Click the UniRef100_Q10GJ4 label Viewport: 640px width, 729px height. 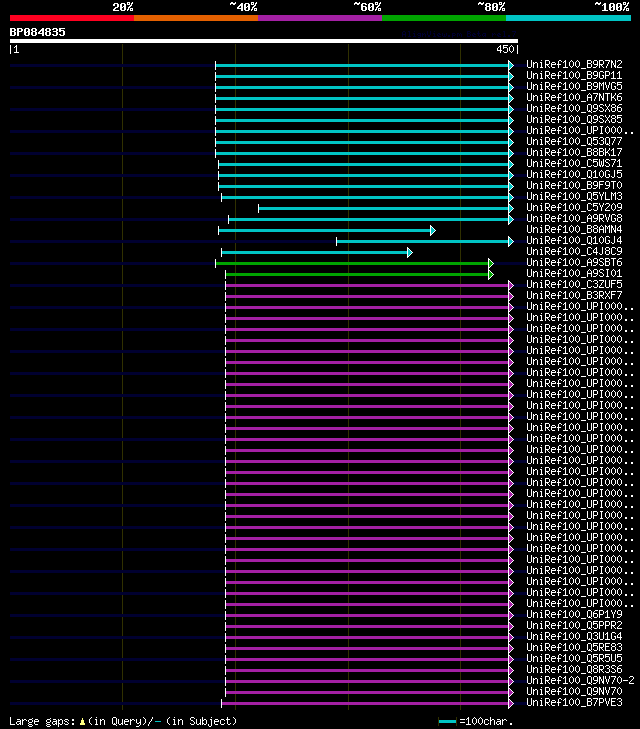tap(574, 240)
